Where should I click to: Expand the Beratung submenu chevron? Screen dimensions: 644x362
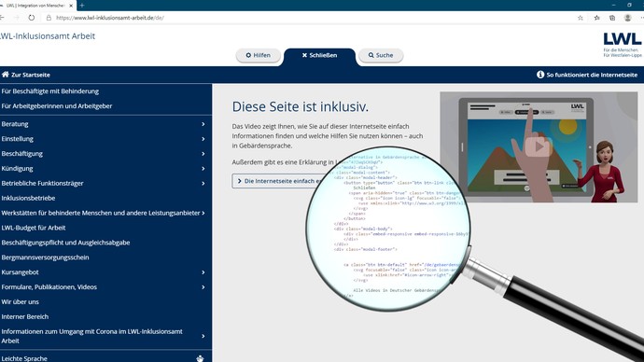203,124
